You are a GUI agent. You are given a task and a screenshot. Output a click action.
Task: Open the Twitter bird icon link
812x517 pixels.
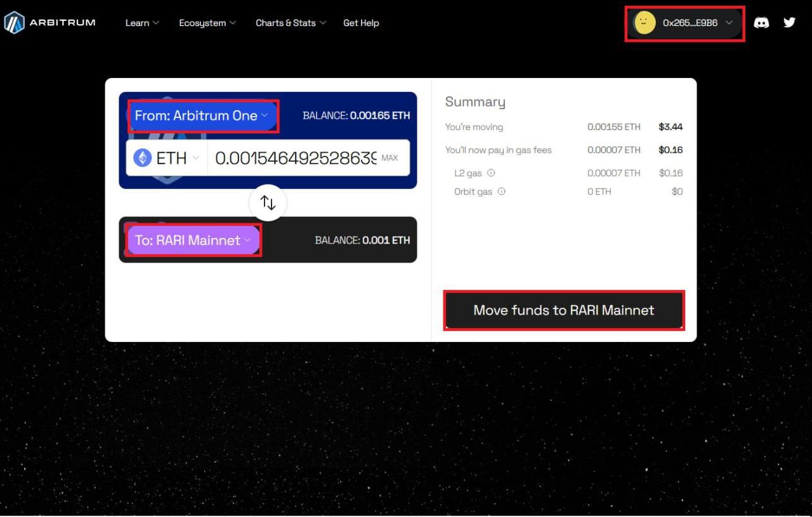pos(789,23)
